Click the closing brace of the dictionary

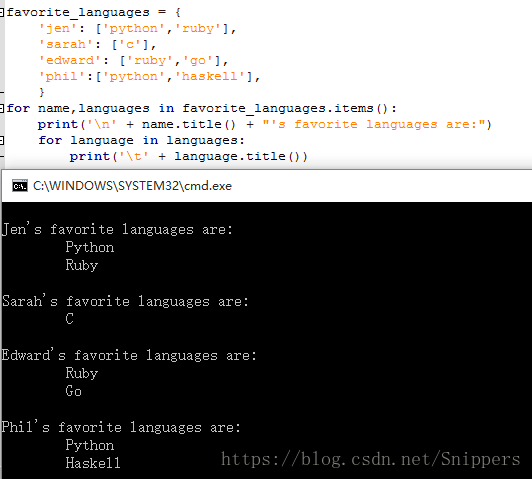42,92
